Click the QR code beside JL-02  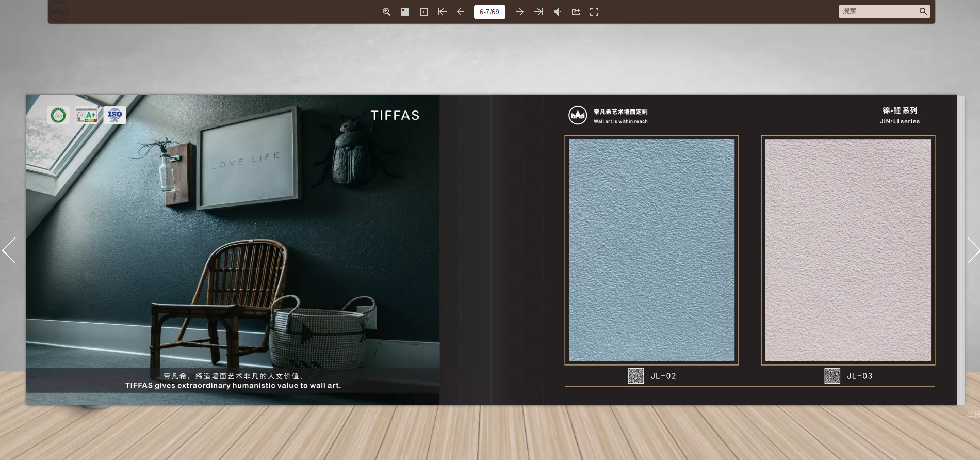coord(636,376)
